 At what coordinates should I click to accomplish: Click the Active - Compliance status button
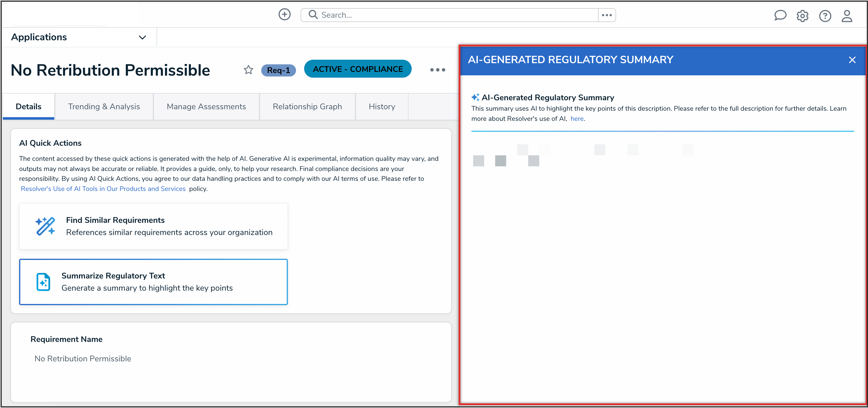357,69
